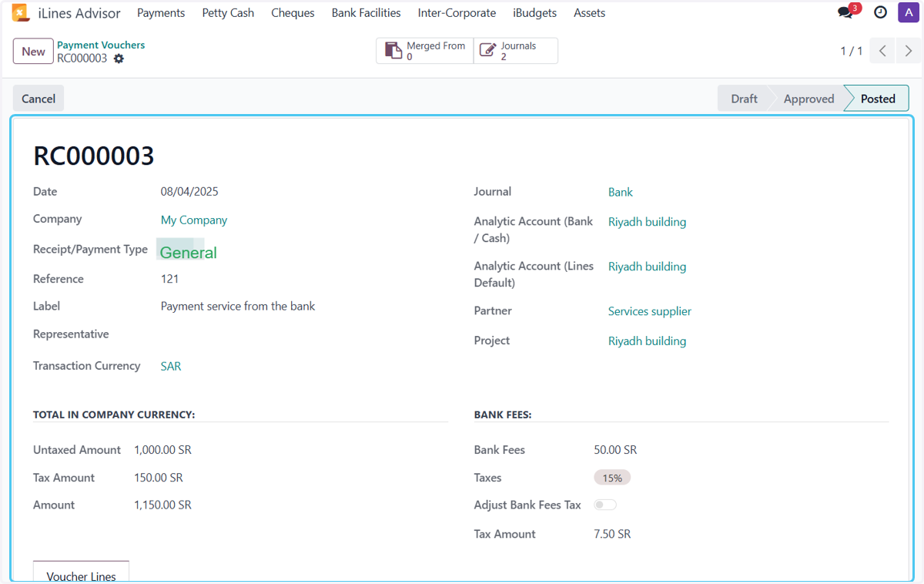Image resolution: width=924 pixels, height=584 pixels.
Task: Click the General receipt/payment type value
Action: (x=189, y=253)
